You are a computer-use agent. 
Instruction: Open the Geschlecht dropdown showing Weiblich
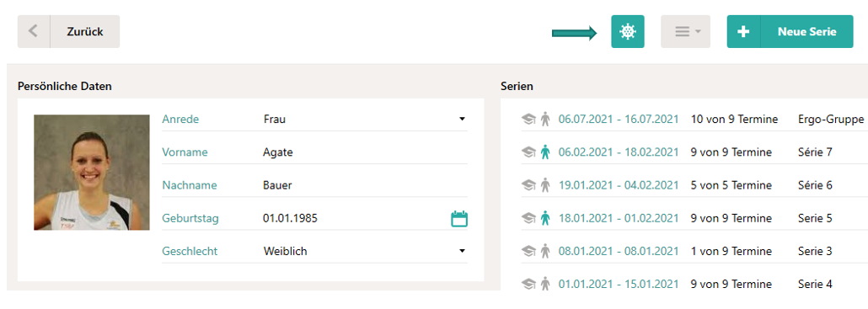click(365, 251)
